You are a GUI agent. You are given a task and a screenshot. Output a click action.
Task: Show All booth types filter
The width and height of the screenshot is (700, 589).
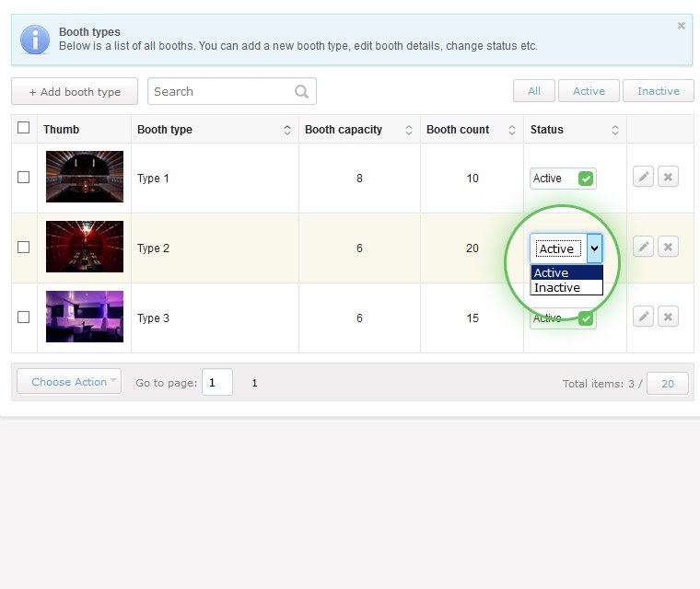[x=534, y=91]
